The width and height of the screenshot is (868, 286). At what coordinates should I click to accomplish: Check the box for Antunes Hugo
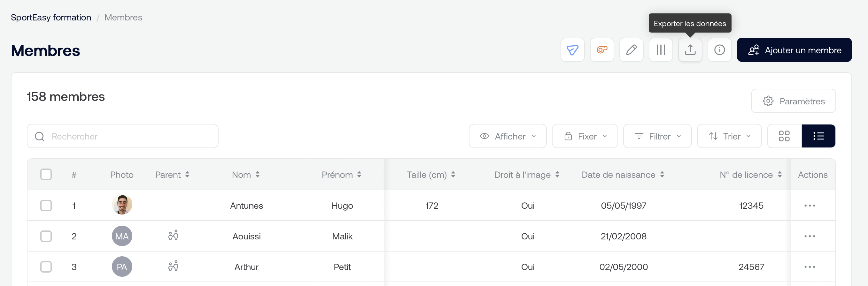click(x=46, y=206)
